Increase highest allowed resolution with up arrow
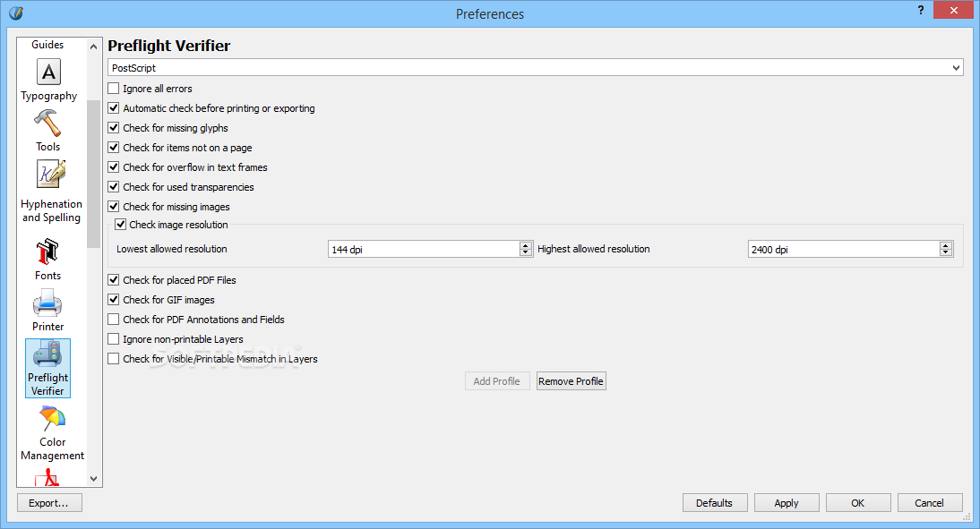The height and width of the screenshot is (529, 980). [x=946, y=245]
